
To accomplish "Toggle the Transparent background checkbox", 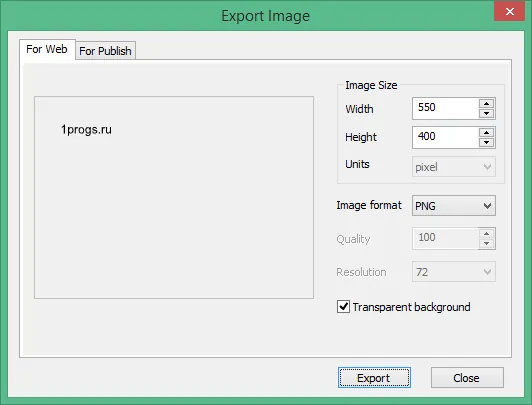I will (x=343, y=307).
